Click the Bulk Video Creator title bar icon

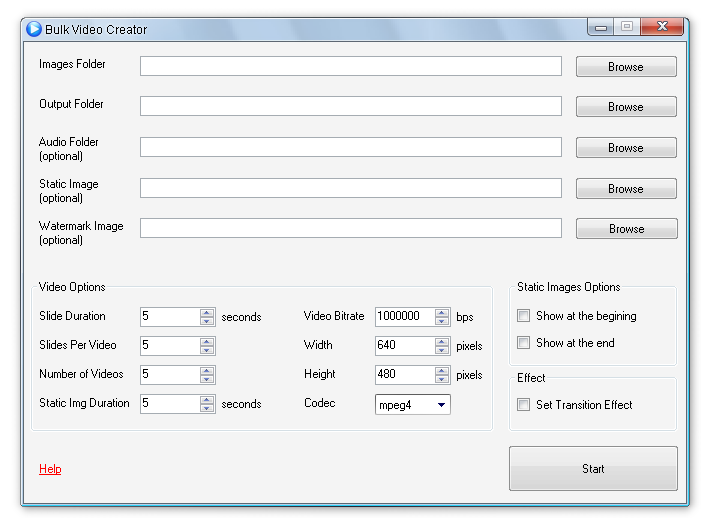[34, 29]
